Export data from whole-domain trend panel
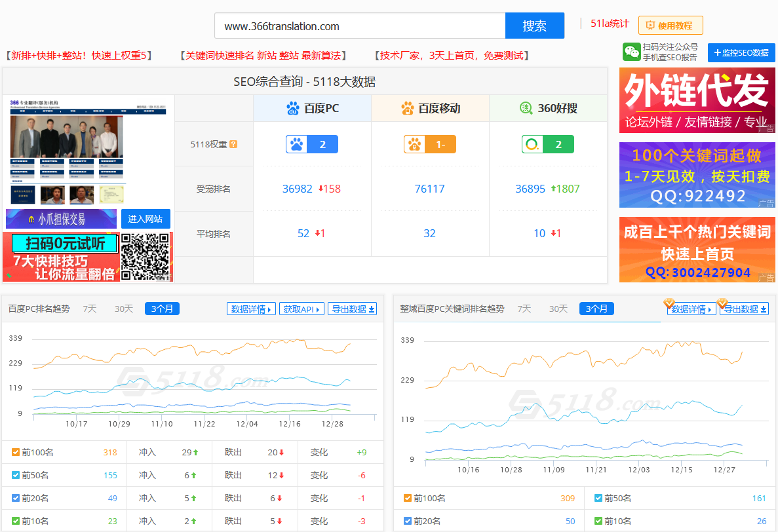The image size is (778, 532). tap(745, 309)
